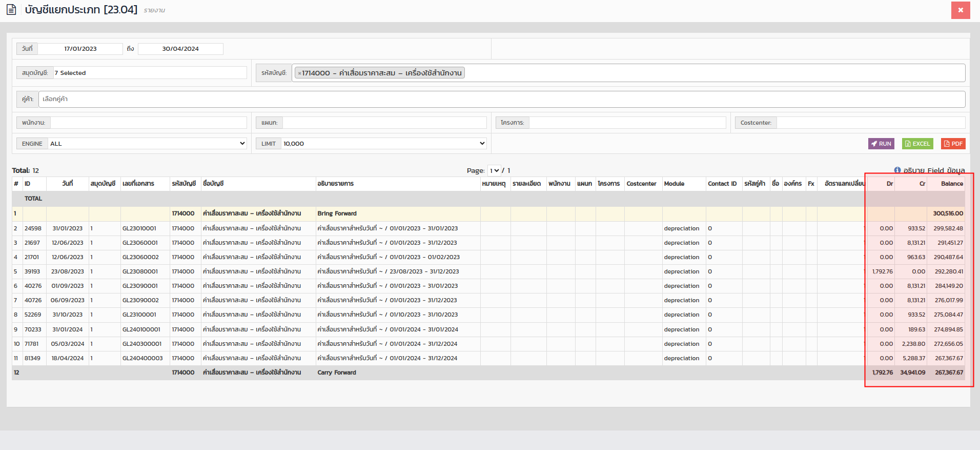Screen dimensions: 980x450
Task: Click the Bring Forward balance 300,516.00
Action: (948, 213)
